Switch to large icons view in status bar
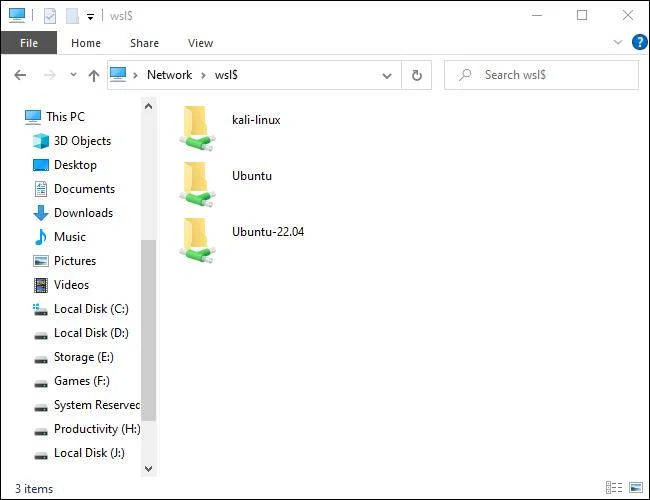650x500 pixels. pyautogui.click(x=636, y=488)
